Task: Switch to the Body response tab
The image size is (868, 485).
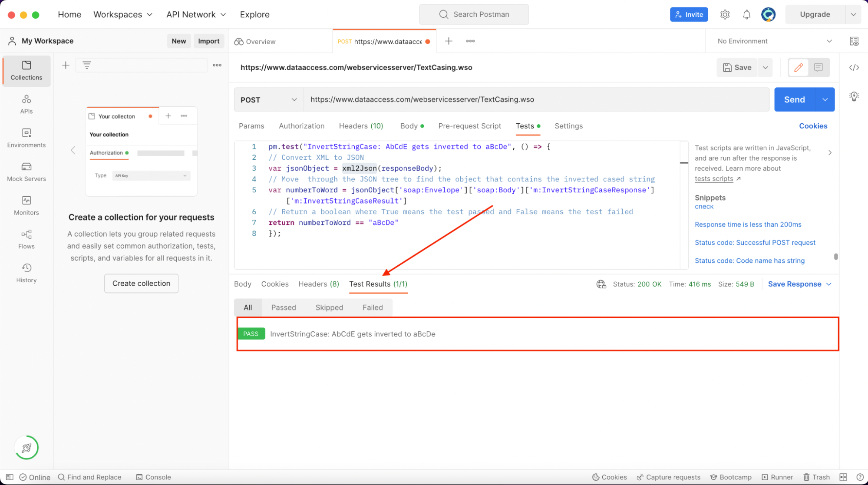Action: pos(242,284)
